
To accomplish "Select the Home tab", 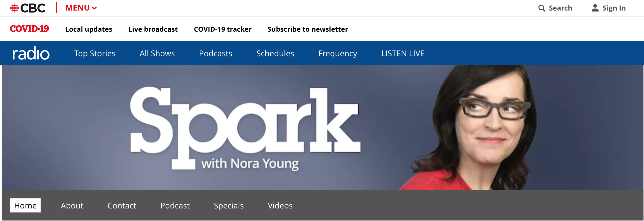I will (x=25, y=205).
